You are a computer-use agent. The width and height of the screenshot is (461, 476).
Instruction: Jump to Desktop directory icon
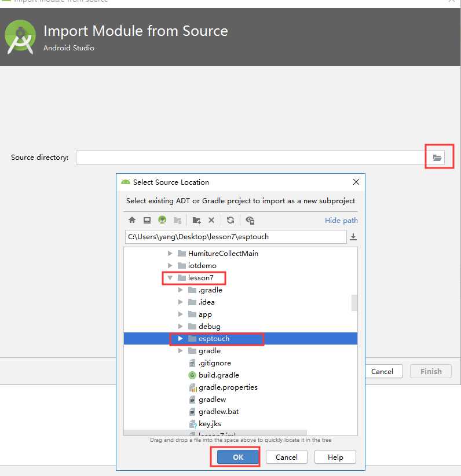[x=147, y=220]
